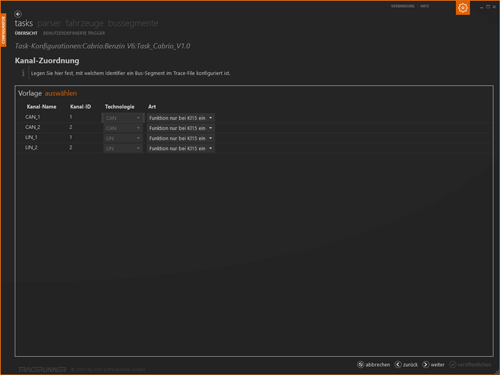This screenshot has width=500, height=375.
Task: Click the Kanal-Name column header
Action: pyautogui.click(x=41, y=107)
